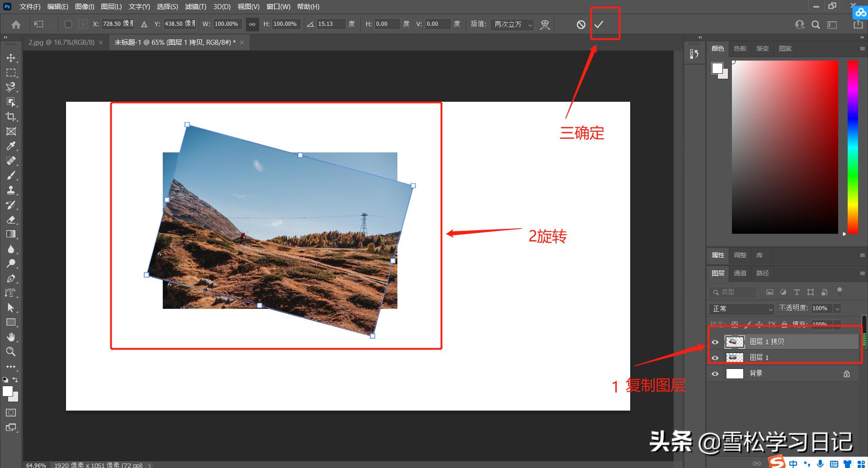Select the Hand tool
This screenshot has height=468, width=868.
pyautogui.click(x=11, y=337)
